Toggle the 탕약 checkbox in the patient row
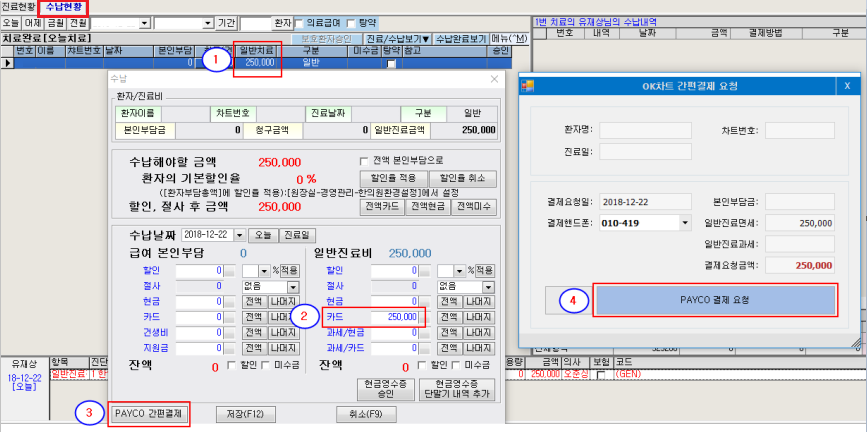The image size is (867, 432). 391,64
